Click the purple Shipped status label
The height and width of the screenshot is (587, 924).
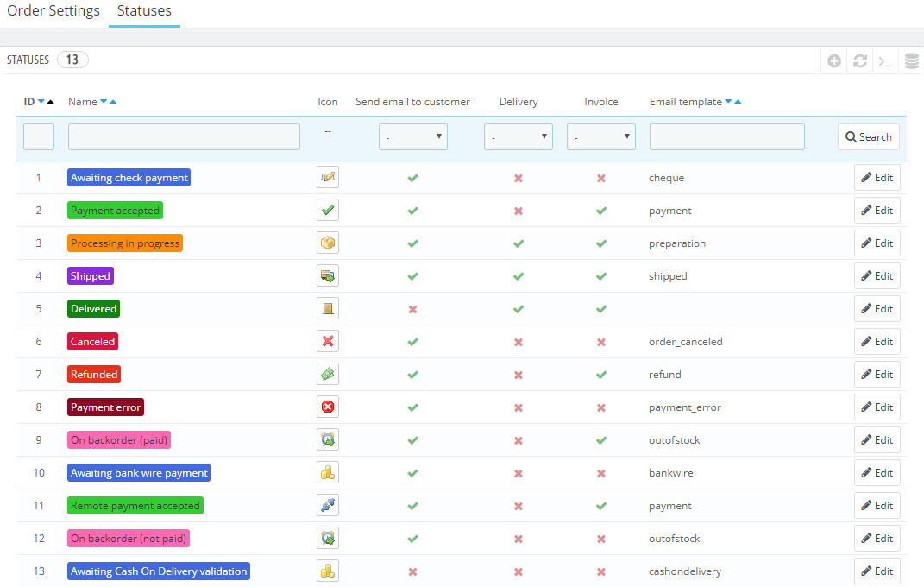tap(90, 275)
